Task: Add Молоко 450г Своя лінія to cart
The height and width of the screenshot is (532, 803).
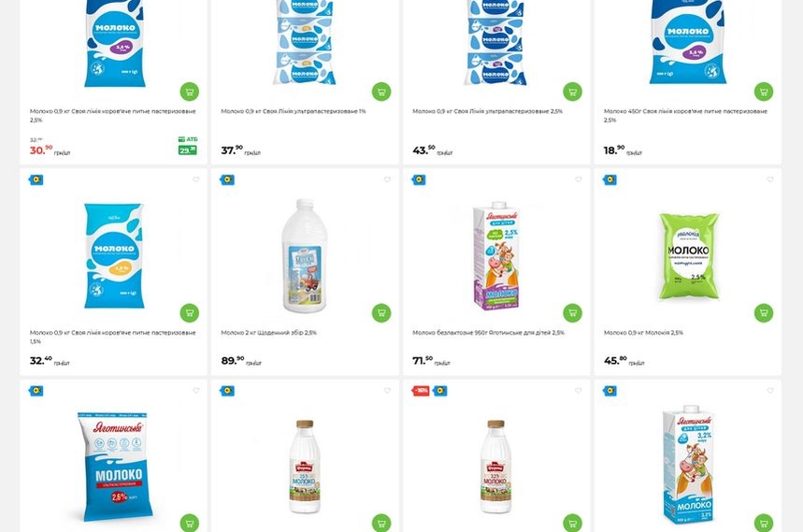Action: coord(764,92)
